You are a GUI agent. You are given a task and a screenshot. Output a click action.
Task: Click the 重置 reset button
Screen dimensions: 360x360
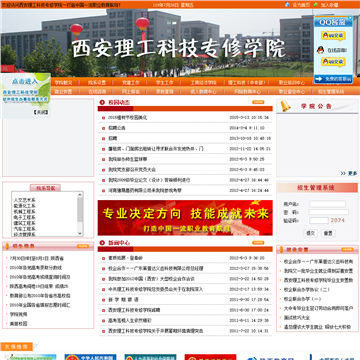tap(328, 233)
